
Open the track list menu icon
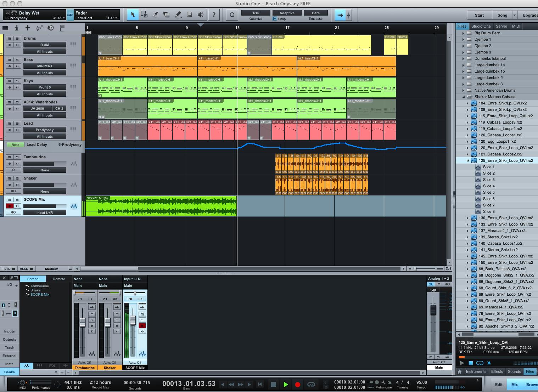[x=5, y=28]
